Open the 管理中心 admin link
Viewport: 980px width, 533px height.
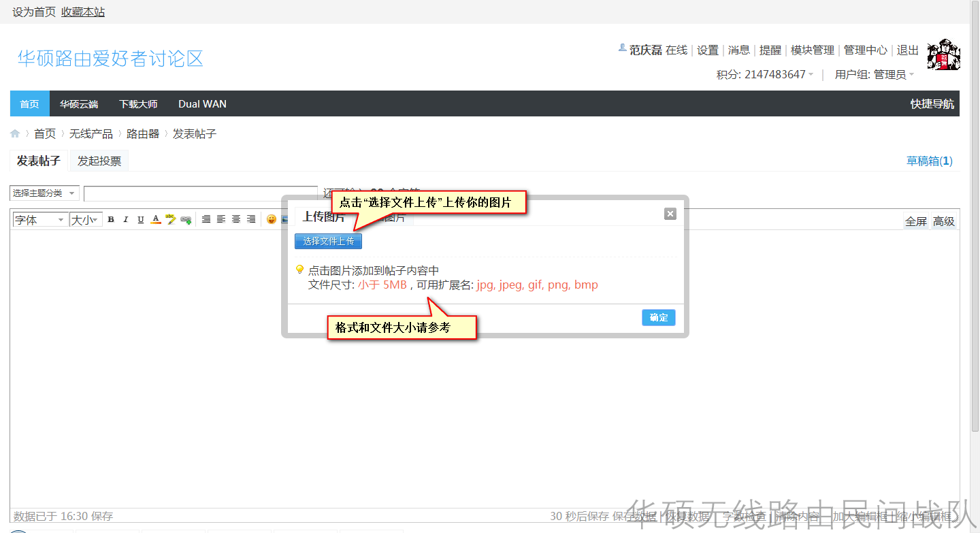click(x=866, y=50)
